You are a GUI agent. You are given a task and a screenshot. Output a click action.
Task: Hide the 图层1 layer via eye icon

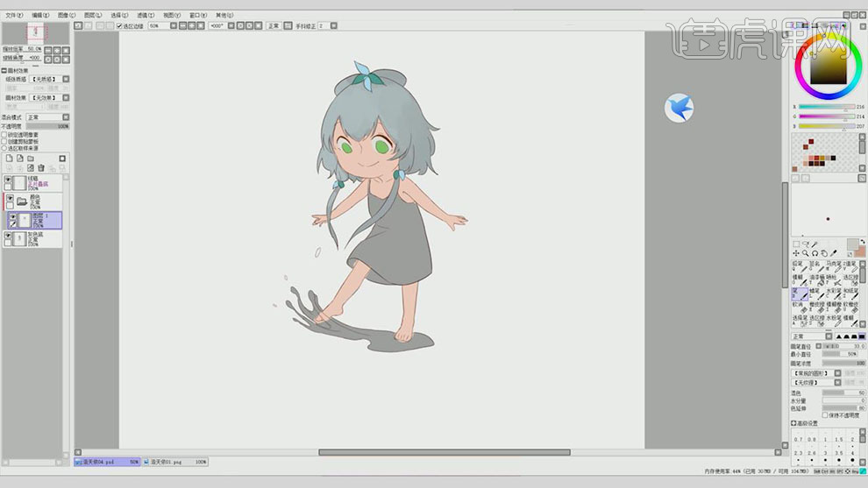pyautogui.click(x=12, y=216)
